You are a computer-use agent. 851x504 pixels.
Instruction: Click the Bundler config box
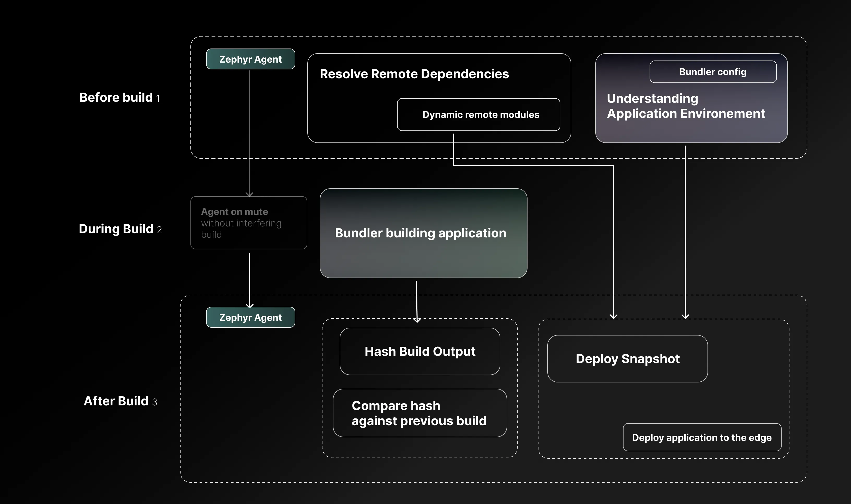pos(712,72)
